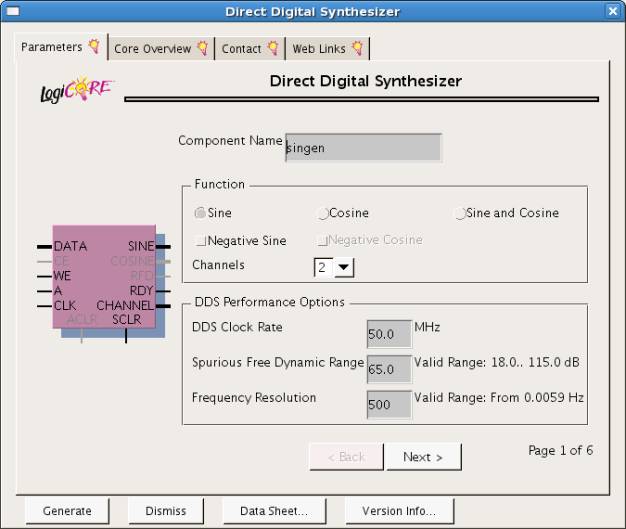Image resolution: width=626 pixels, height=529 pixels.
Task: Open the Data Sheet document
Action: [274, 511]
